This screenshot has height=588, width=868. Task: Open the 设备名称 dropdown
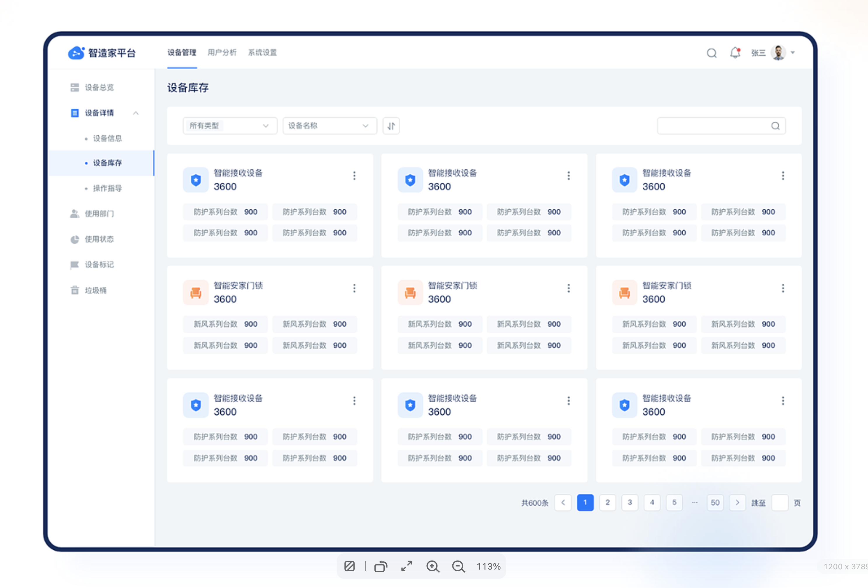pos(330,126)
